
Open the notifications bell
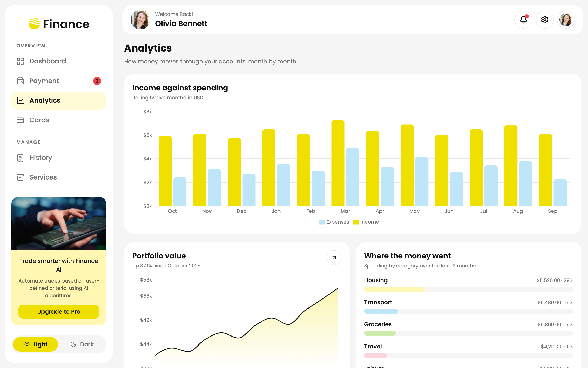[x=523, y=20]
